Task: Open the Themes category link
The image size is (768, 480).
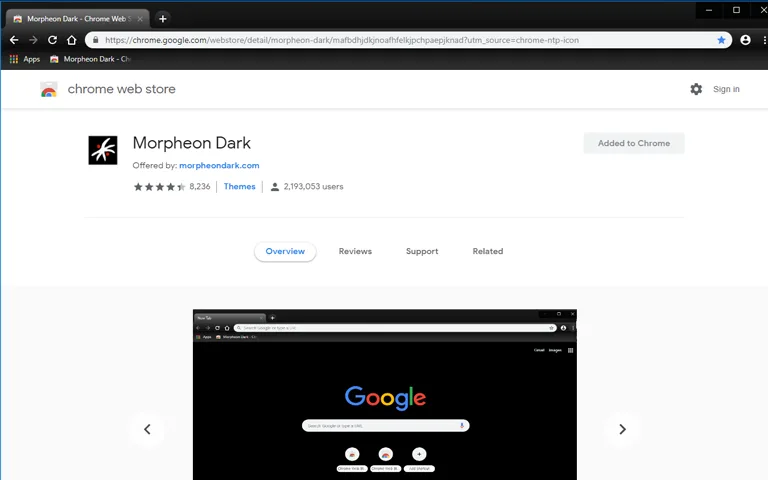Action: (x=240, y=187)
